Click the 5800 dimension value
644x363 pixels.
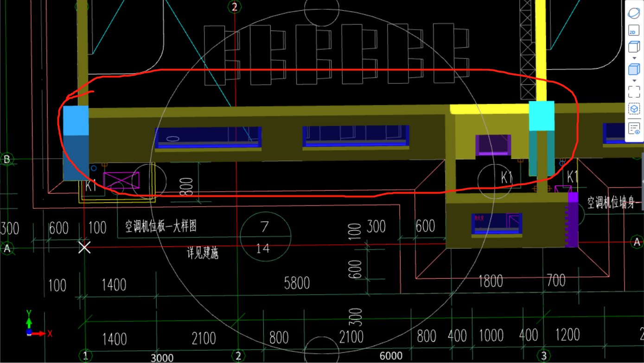297,282
